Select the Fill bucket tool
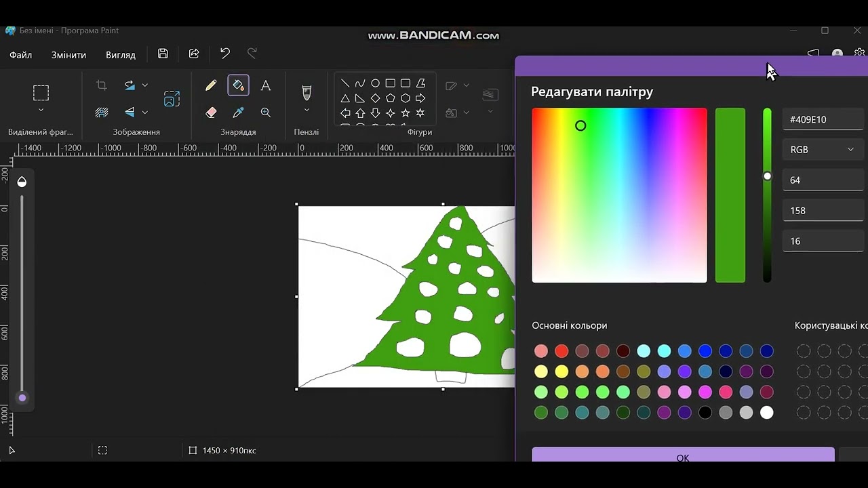Viewport: 868px width, 488px height. (x=238, y=85)
